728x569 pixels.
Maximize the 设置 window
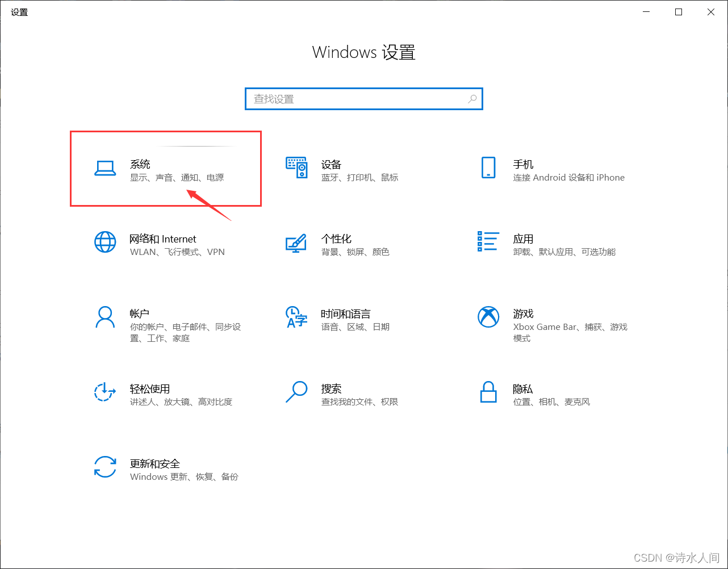[679, 12]
